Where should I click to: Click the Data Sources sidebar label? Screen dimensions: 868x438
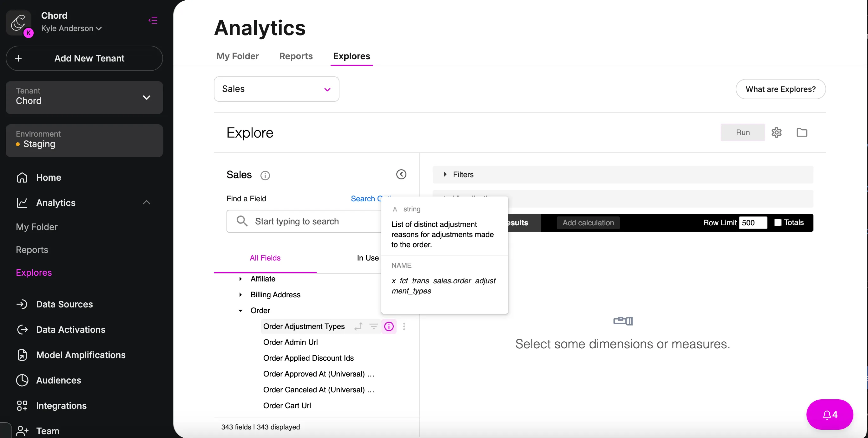pyautogui.click(x=64, y=304)
